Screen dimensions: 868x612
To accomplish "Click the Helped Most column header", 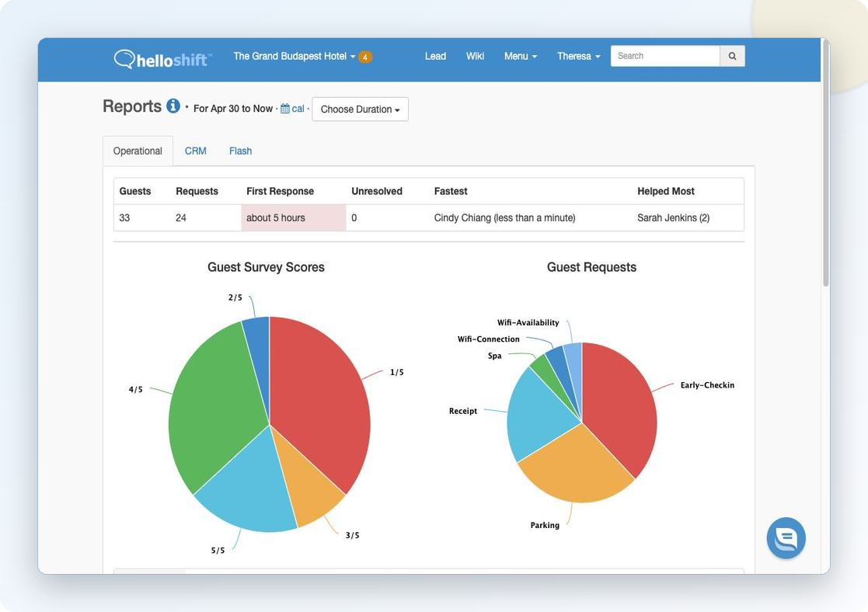I will coord(666,191).
